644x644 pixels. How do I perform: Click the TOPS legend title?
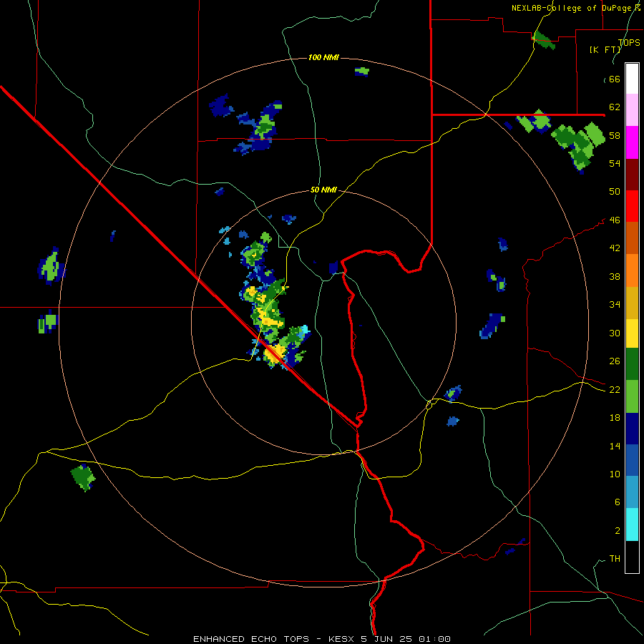point(629,42)
